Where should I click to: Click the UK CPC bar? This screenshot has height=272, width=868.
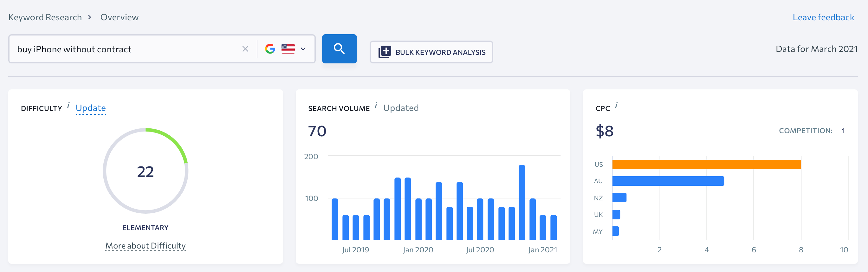pyautogui.click(x=616, y=214)
